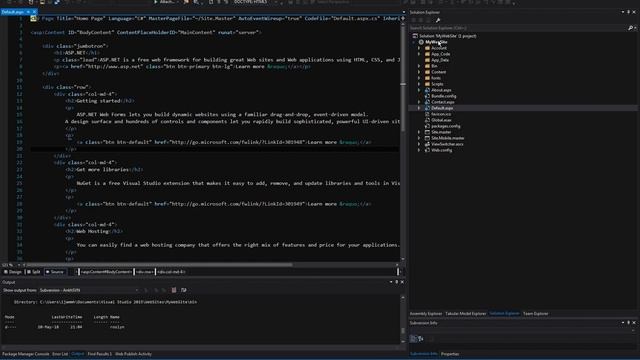Switch to Tabular Model Explorer tab

click(466, 314)
